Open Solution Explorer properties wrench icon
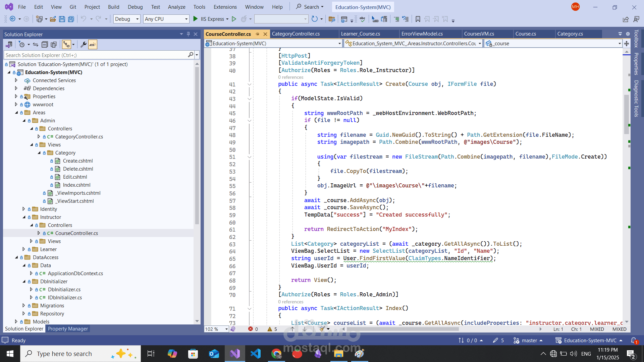Viewport: 644px width, 362px height. tap(83, 45)
